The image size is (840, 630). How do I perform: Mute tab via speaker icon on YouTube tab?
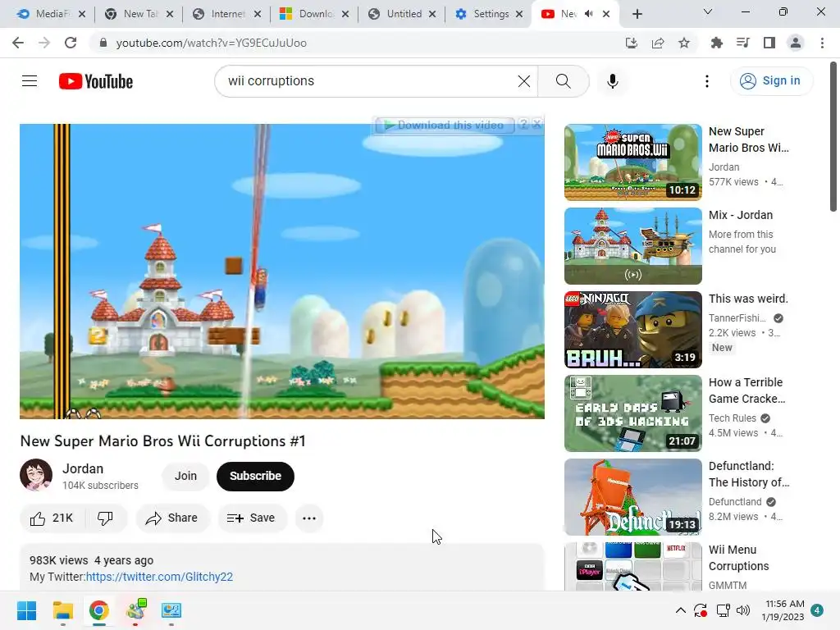coord(588,14)
